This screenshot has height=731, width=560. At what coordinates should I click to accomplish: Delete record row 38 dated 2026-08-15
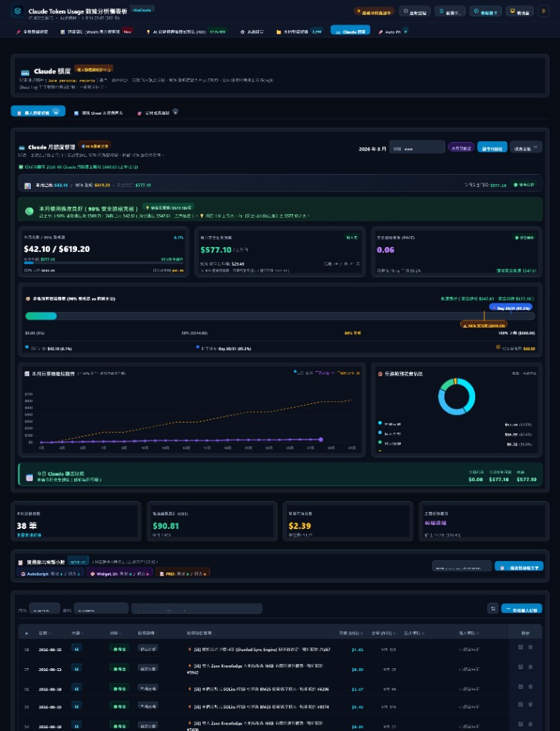point(530,647)
